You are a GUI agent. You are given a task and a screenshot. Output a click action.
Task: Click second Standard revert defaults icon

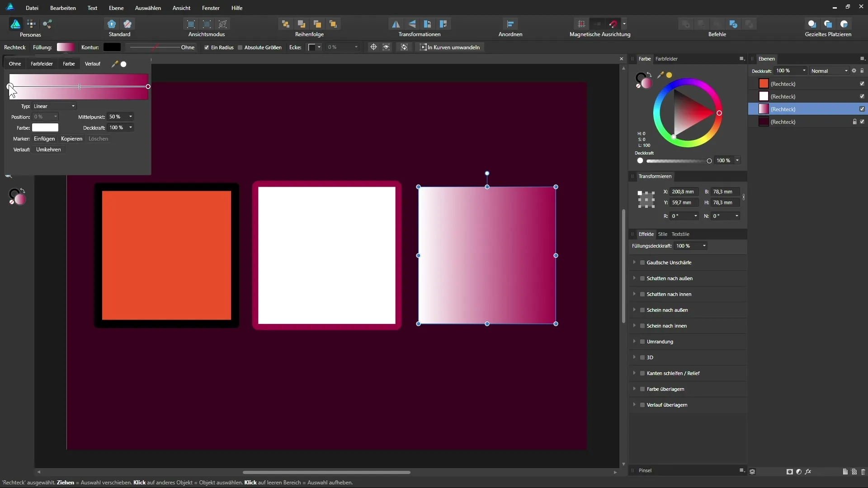pos(127,24)
